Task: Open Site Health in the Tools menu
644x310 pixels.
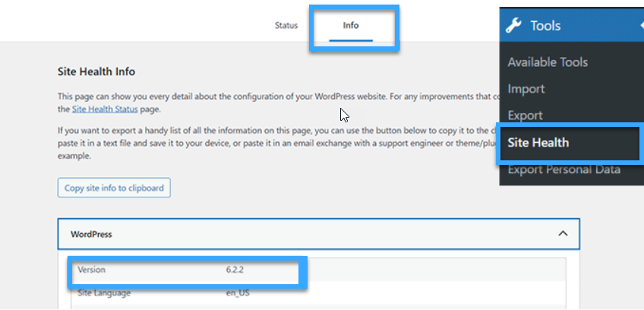Action: pyautogui.click(x=538, y=143)
